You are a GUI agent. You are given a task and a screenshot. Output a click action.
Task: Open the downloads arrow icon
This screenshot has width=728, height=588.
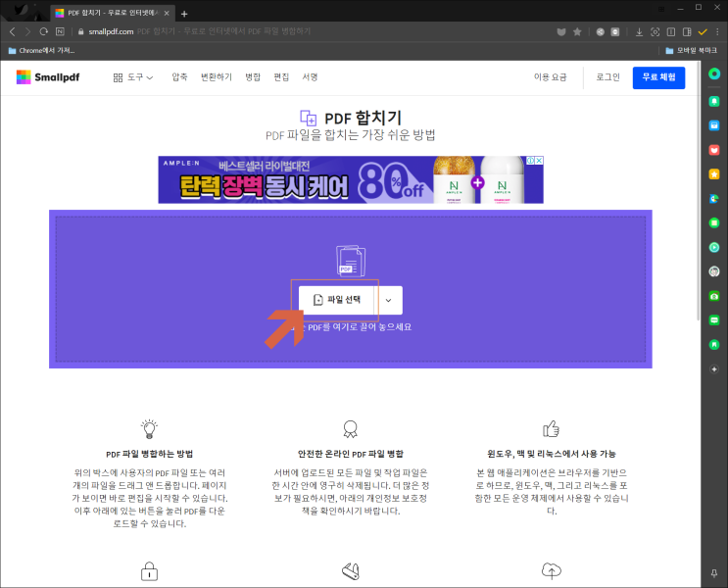639,31
